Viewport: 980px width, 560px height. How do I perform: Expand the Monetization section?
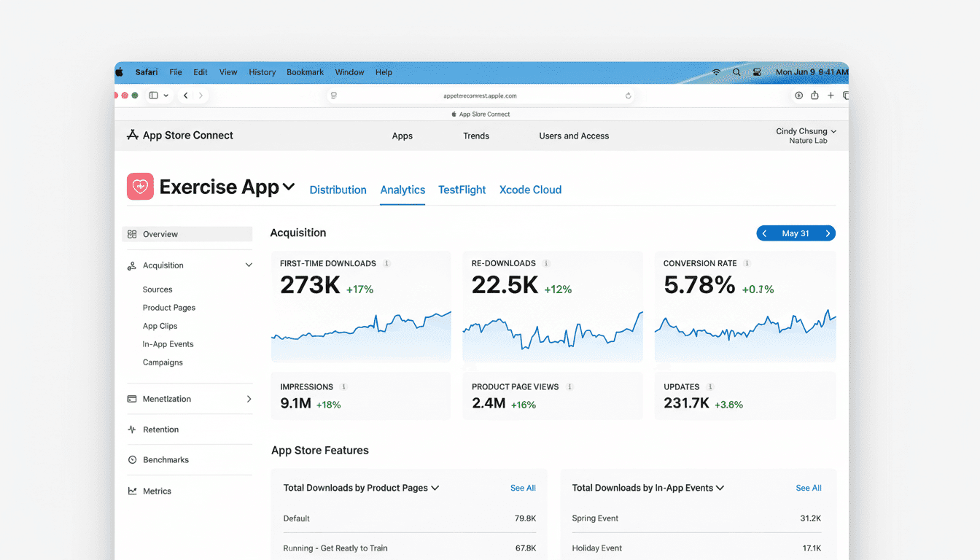(249, 399)
